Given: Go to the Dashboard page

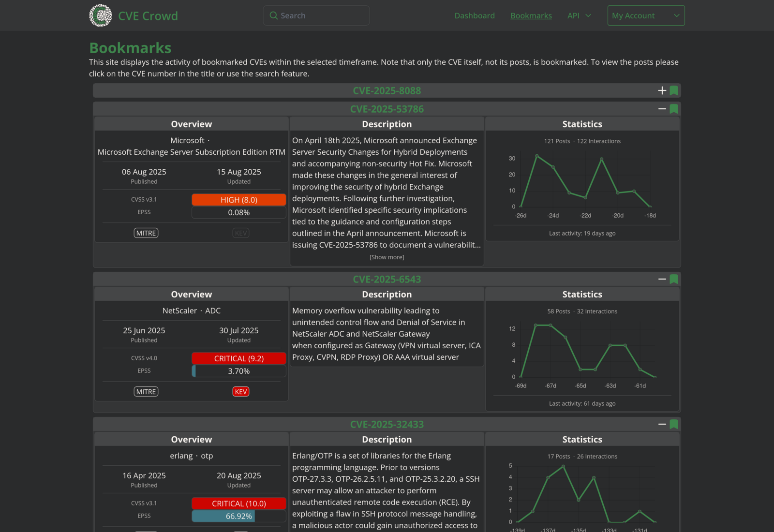Looking at the screenshot, I should 474,15.
